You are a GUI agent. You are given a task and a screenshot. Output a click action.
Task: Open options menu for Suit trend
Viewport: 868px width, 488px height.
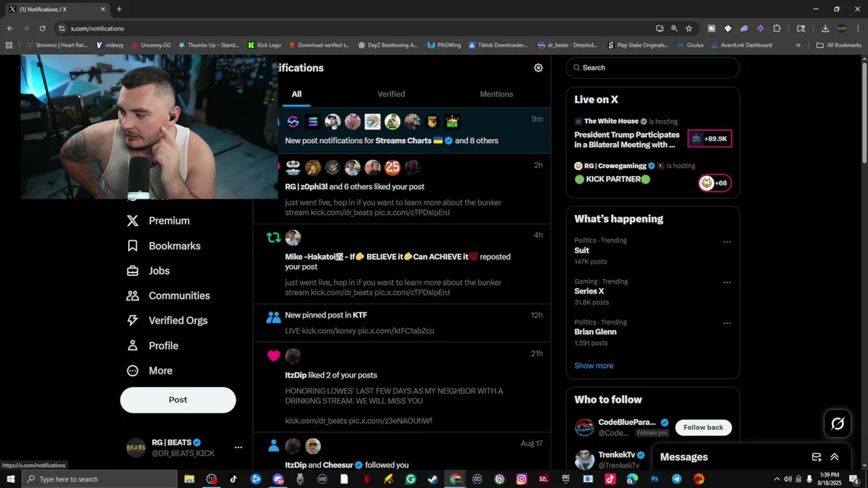(727, 242)
